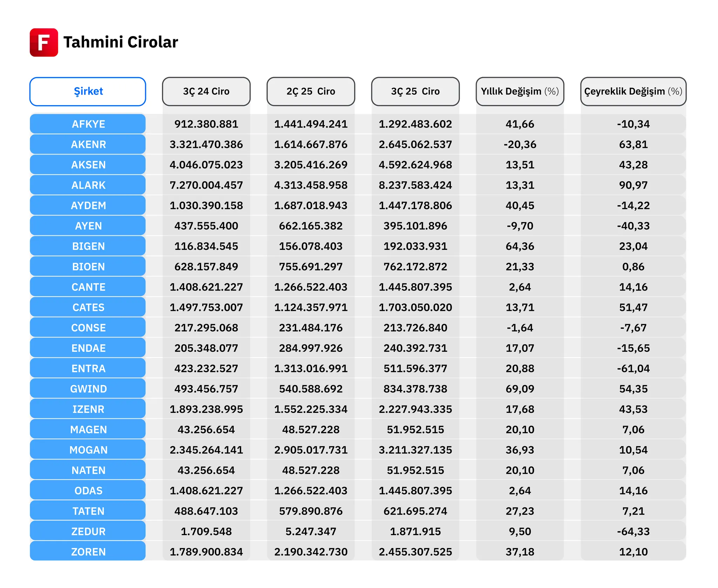Select the 2Ç 25 Ciro column header

point(311,91)
